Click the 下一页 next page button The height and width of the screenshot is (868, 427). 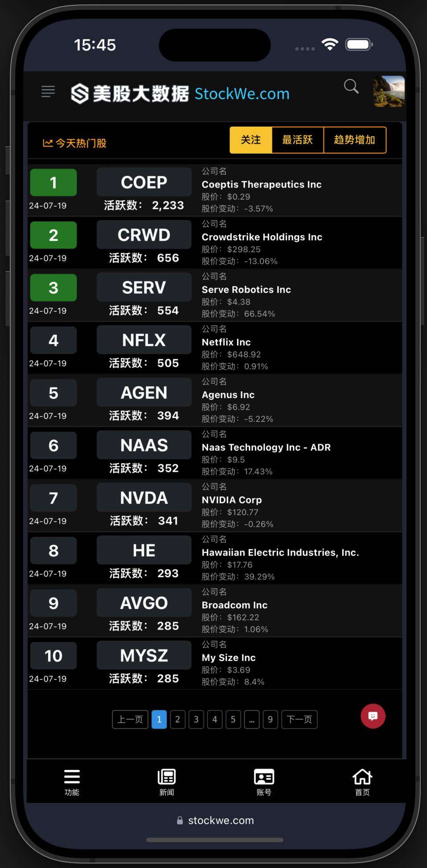tap(299, 719)
